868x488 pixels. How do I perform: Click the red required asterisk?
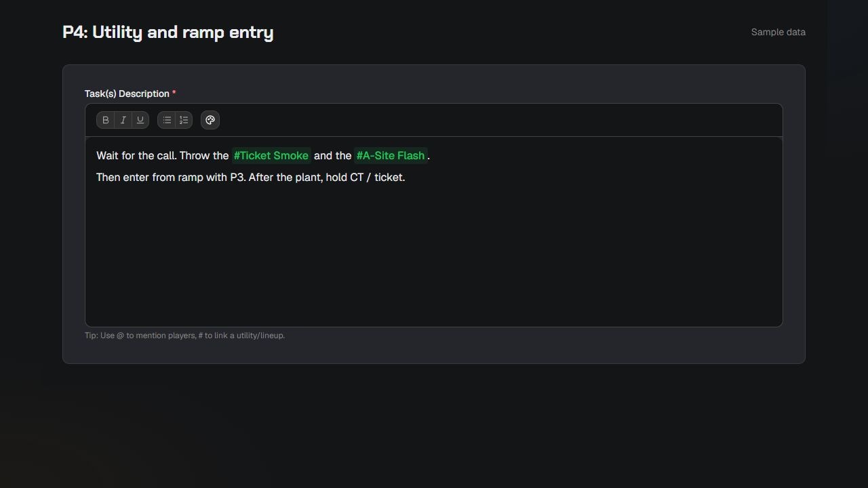174,94
